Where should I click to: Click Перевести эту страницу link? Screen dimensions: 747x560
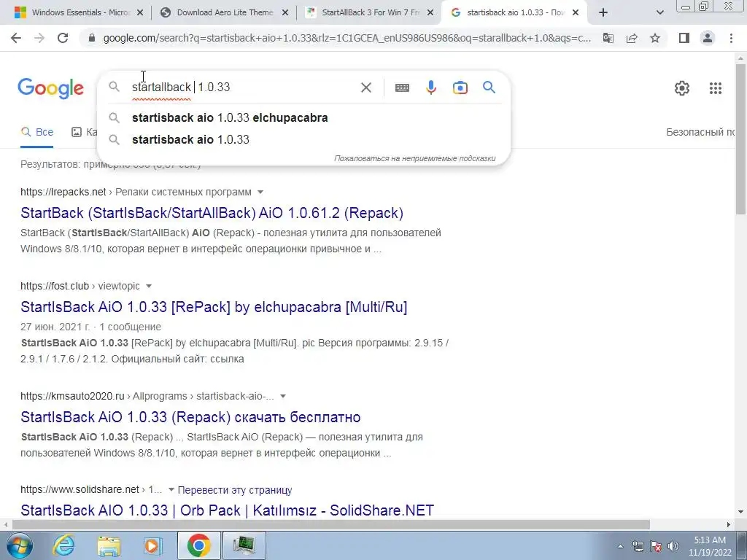(235, 490)
